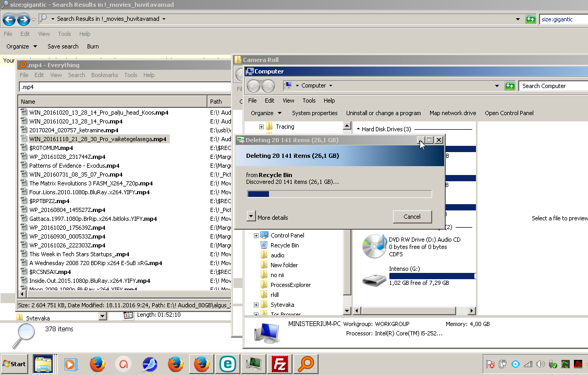Click in the Search Computer field

553,86
